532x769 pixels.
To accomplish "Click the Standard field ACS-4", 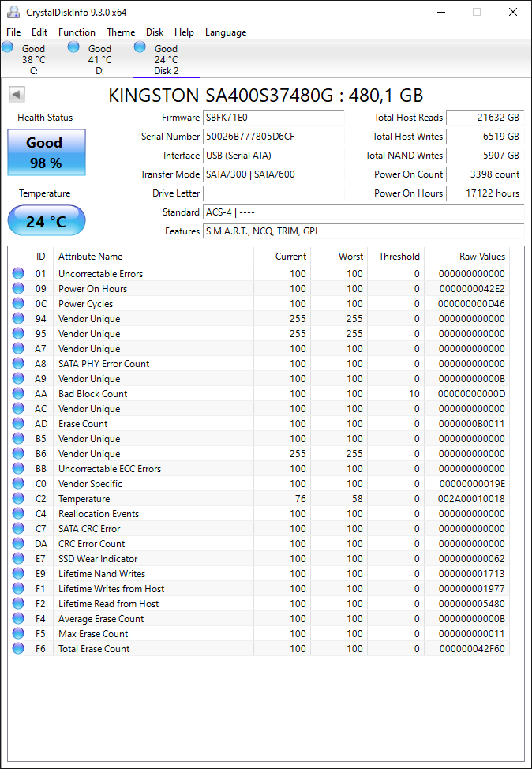I will point(363,212).
